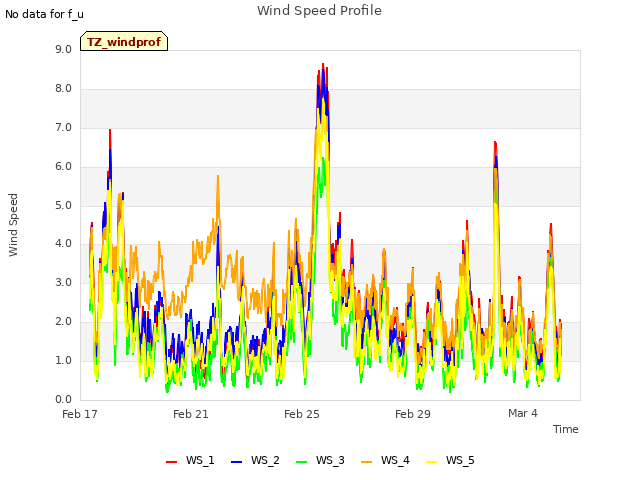Toggle the WS_5 legend entry
Viewport: 640px width, 480px height.
coord(450,460)
